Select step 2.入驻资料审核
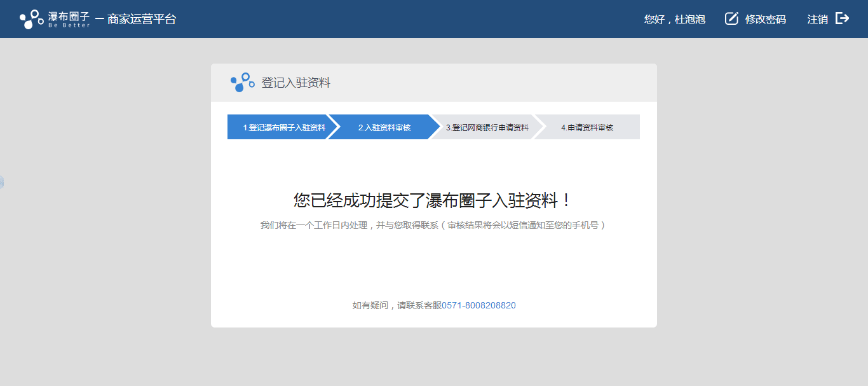868x386 pixels. coord(384,127)
